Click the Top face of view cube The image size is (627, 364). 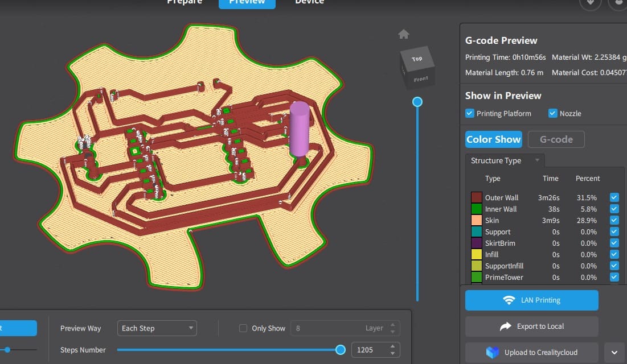point(417,59)
